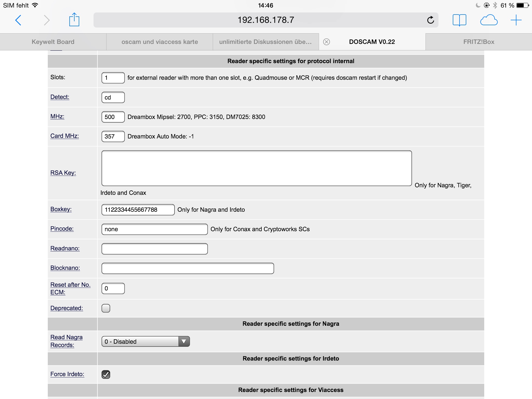Open the bookmarks book icon
Image resolution: width=532 pixels, height=399 pixels.
(x=459, y=20)
